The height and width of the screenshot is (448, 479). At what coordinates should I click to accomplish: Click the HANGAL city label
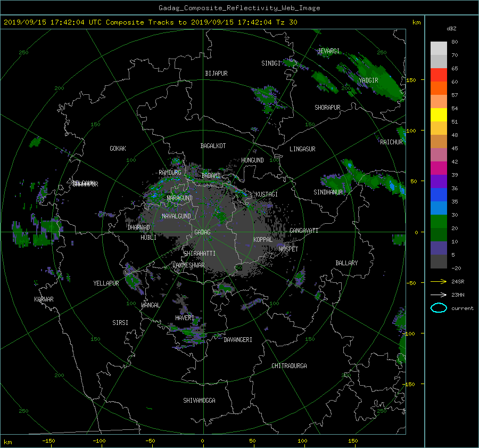151,305
